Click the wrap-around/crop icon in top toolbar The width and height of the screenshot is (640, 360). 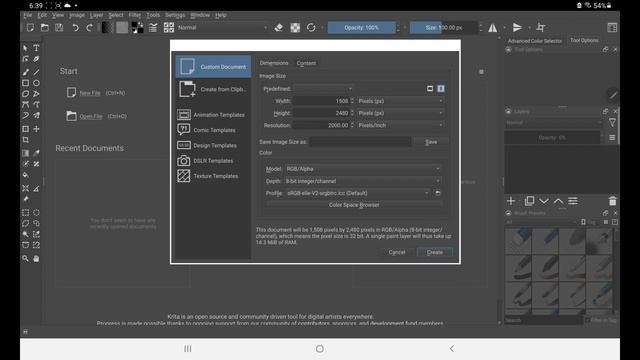[x=541, y=28]
